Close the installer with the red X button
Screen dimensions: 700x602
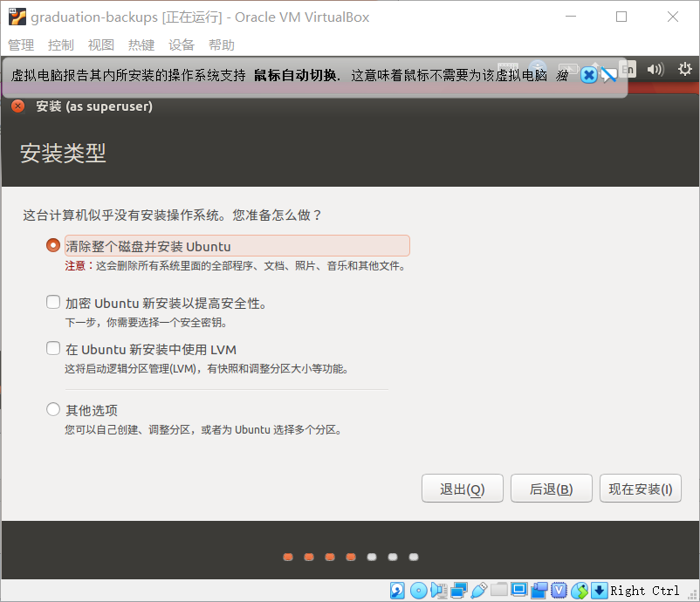pyautogui.click(x=17, y=106)
